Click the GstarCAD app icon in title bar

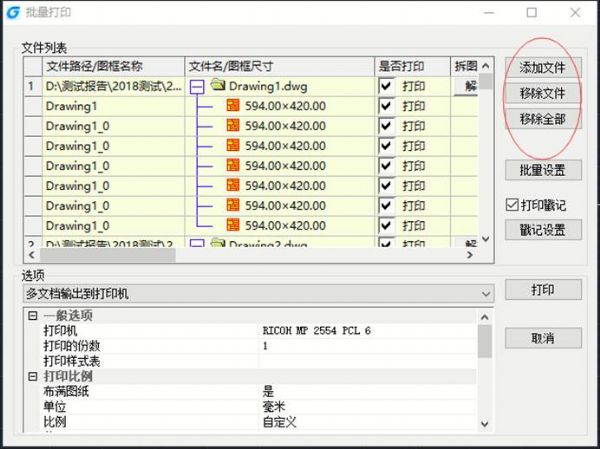(12, 13)
